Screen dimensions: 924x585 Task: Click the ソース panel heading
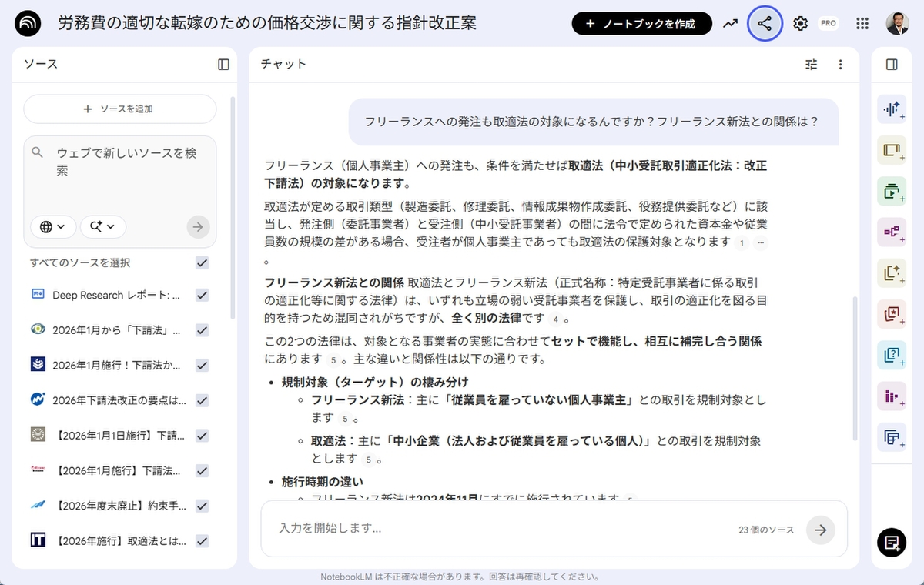41,64
